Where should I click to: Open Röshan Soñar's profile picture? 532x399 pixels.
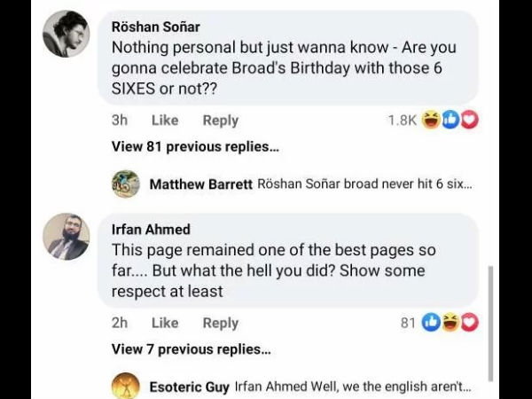(66, 35)
